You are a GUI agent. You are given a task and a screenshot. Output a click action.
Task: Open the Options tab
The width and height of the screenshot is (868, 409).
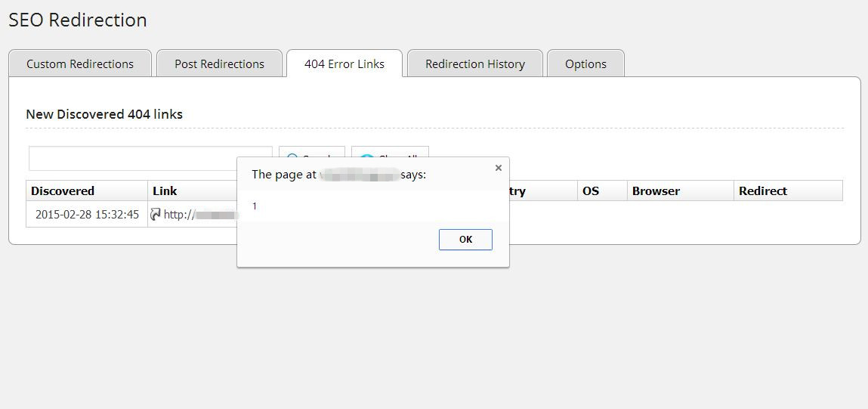(585, 64)
